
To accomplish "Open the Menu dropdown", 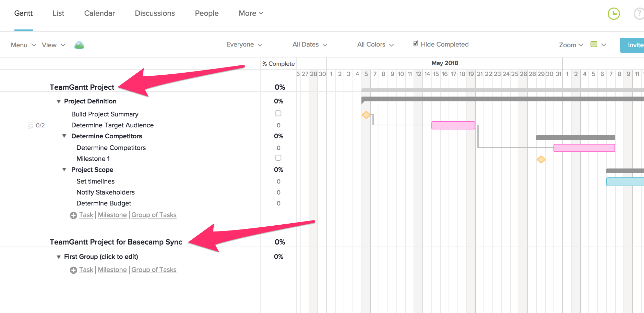I will point(23,45).
